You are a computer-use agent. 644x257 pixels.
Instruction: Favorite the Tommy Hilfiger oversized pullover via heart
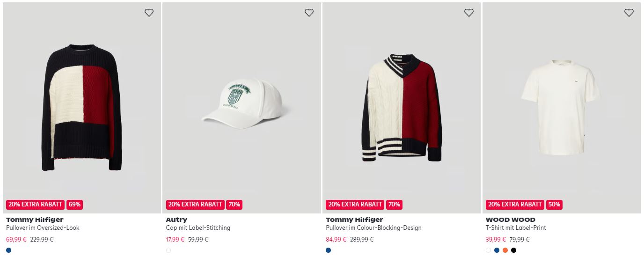coord(149,13)
